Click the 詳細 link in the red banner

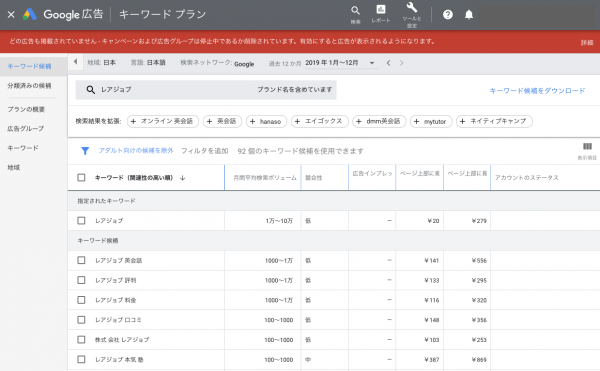587,42
